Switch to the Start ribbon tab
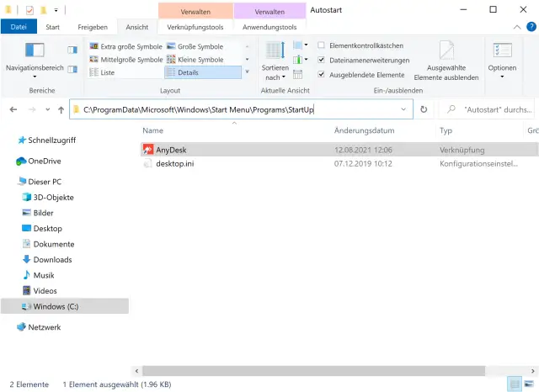 52,27
